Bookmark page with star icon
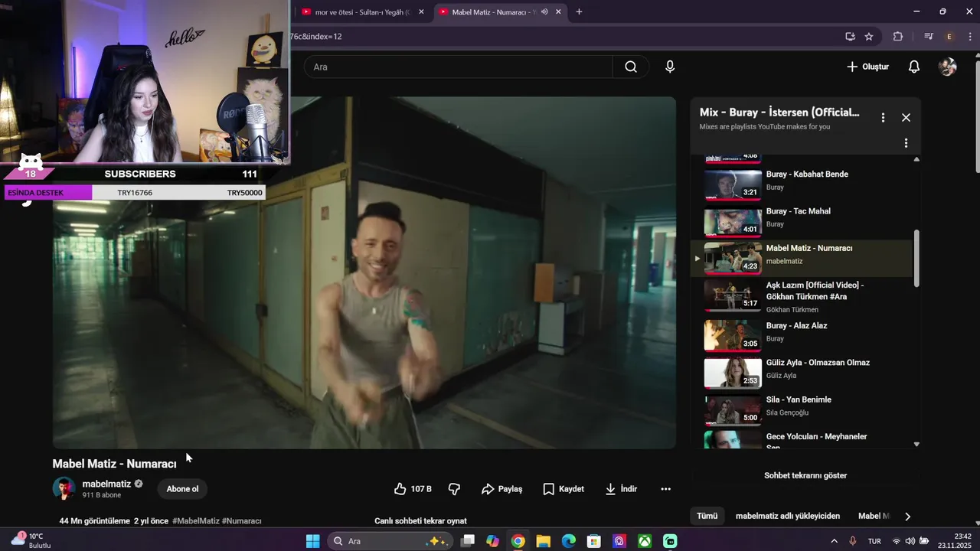The width and height of the screenshot is (980, 551). pyautogui.click(x=869, y=36)
